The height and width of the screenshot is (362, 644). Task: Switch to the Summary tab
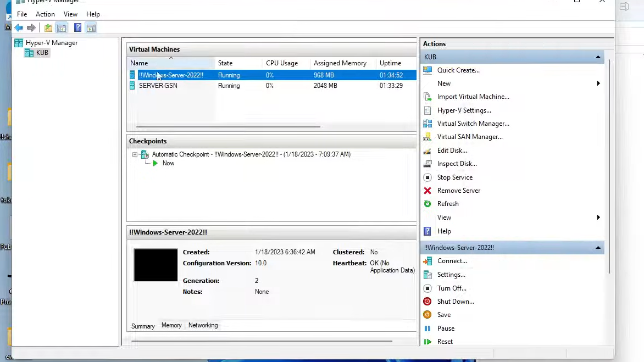[143, 326]
